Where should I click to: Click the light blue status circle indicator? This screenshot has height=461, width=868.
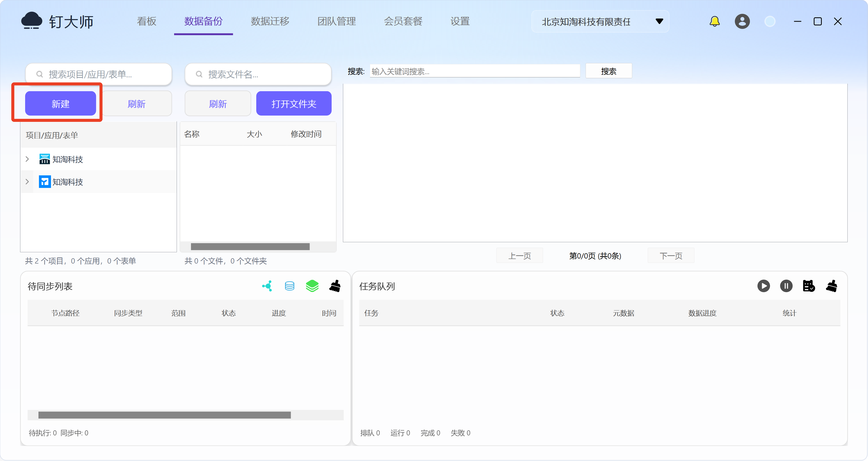(770, 22)
